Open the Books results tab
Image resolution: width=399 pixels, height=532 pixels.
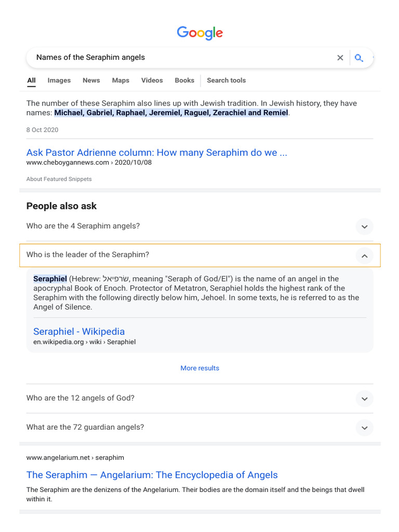click(184, 81)
